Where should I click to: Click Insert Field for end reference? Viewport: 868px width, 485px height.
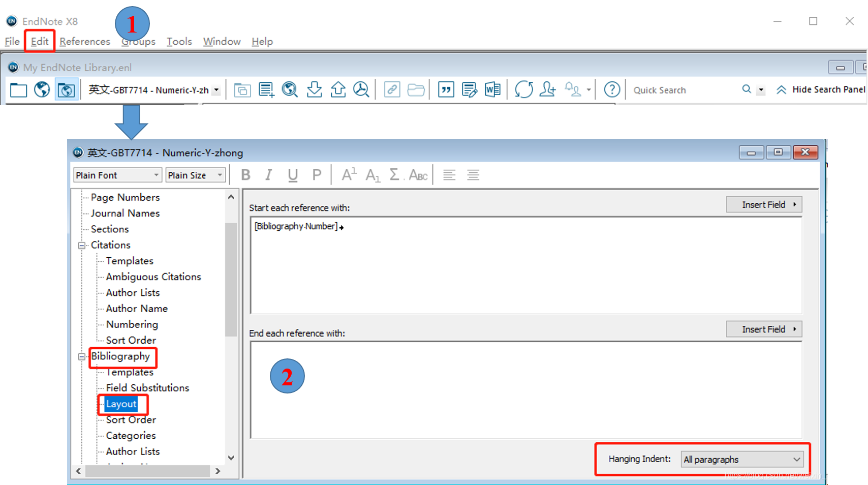click(764, 329)
